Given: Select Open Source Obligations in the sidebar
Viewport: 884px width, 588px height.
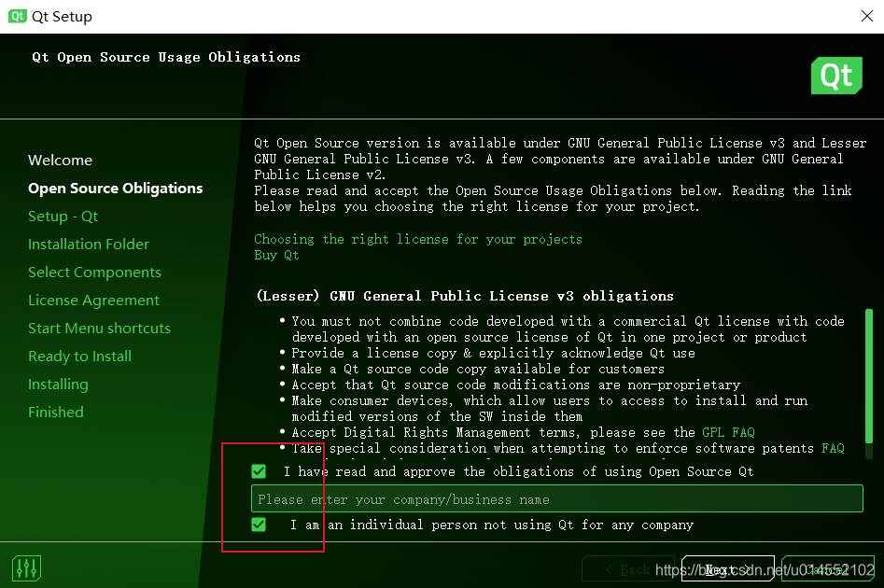Looking at the screenshot, I should (115, 188).
